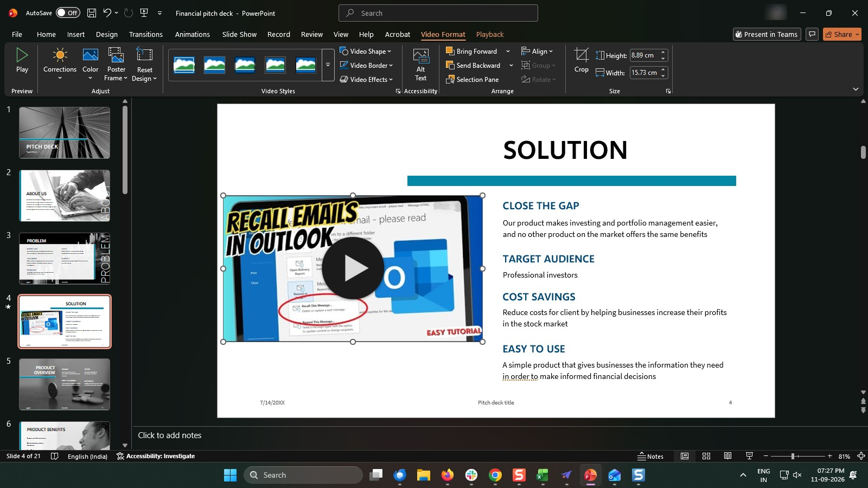Open the Color adjust tool
Viewport: 868px width, 488px height.
(90, 63)
